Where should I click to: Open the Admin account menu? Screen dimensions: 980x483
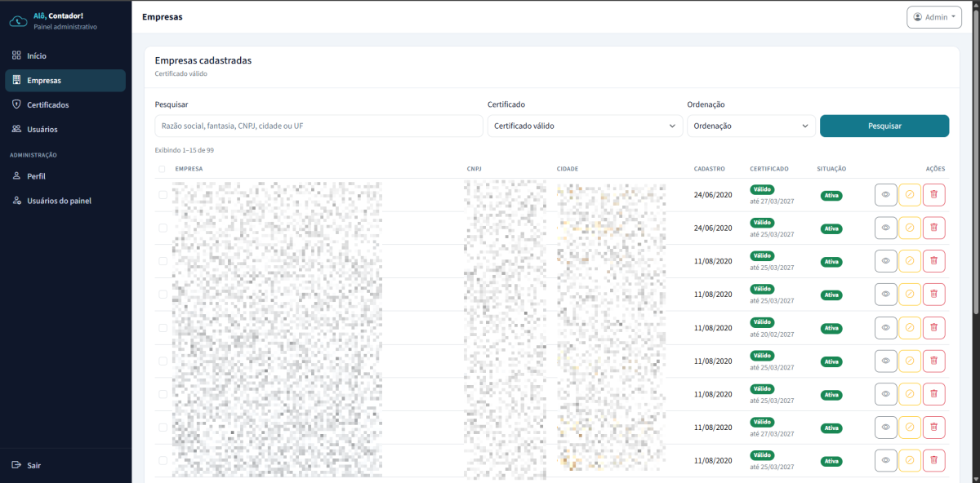(934, 17)
